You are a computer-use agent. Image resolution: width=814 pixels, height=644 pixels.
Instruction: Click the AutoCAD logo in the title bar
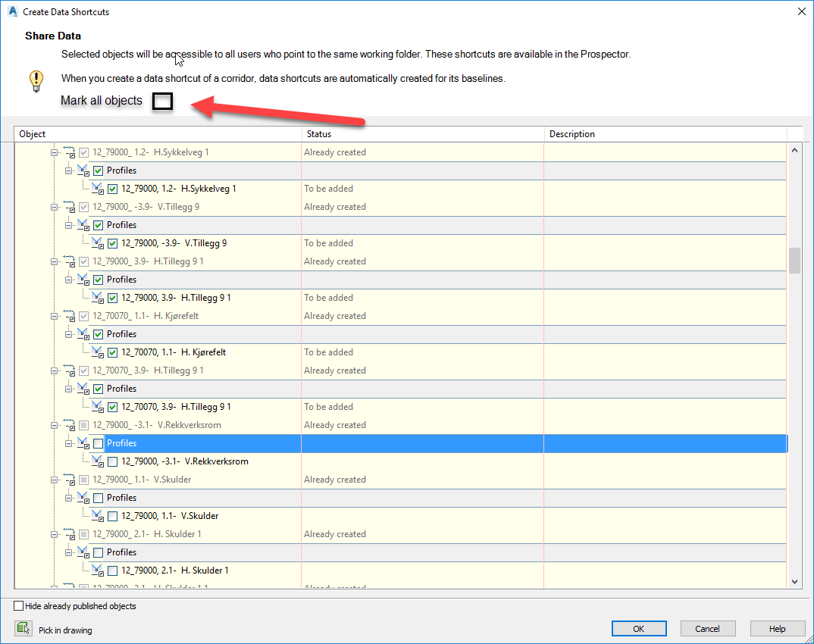click(x=13, y=11)
